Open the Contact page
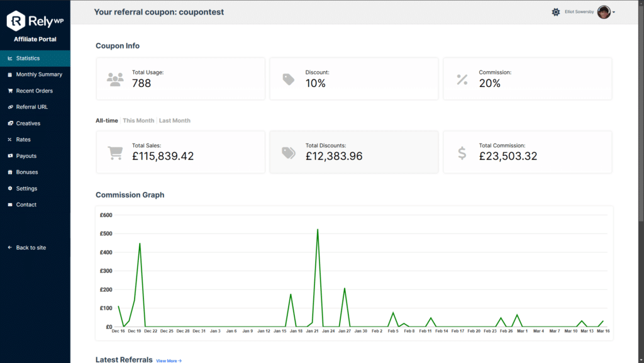Image resolution: width=644 pixels, height=363 pixels. pos(35,204)
